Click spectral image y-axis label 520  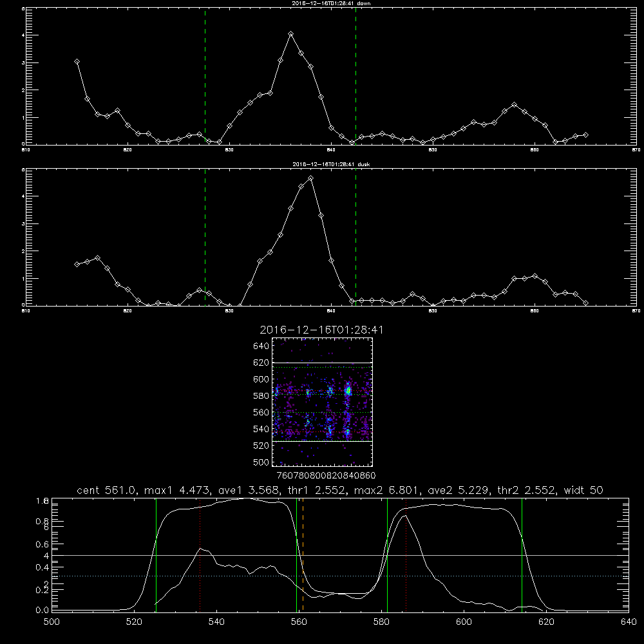[261, 446]
